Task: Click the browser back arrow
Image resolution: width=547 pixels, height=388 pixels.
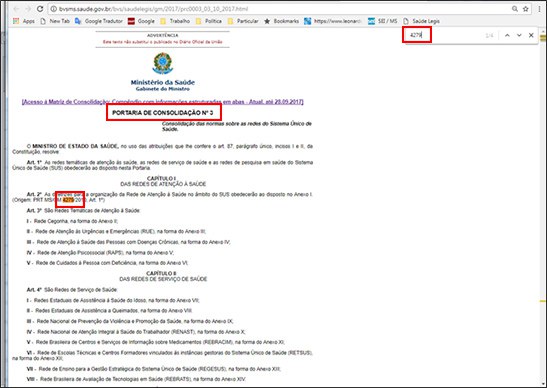Action: [x=16, y=9]
